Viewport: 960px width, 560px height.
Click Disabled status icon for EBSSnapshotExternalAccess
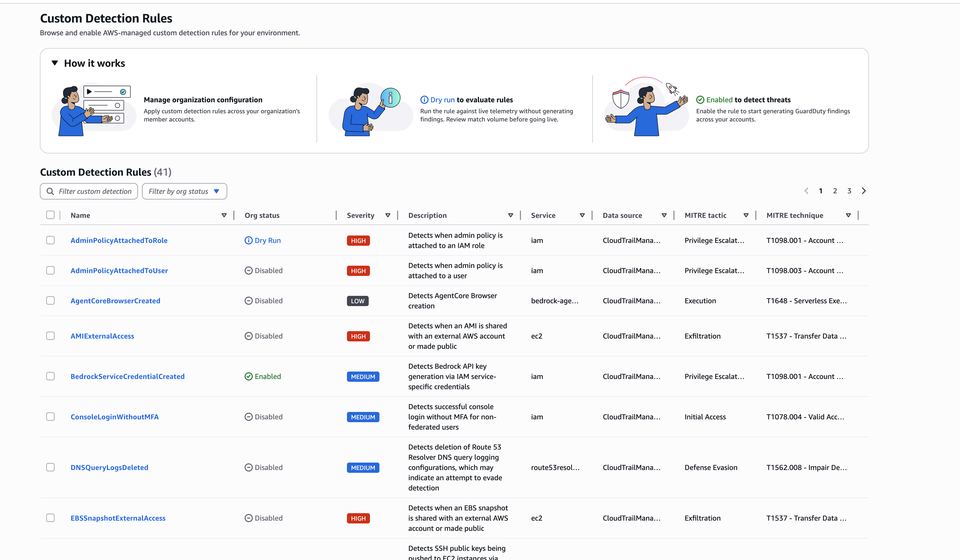(x=248, y=518)
